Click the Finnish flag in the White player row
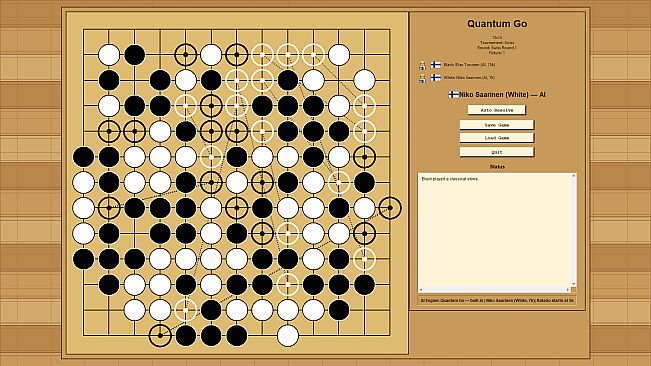 [436, 78]
